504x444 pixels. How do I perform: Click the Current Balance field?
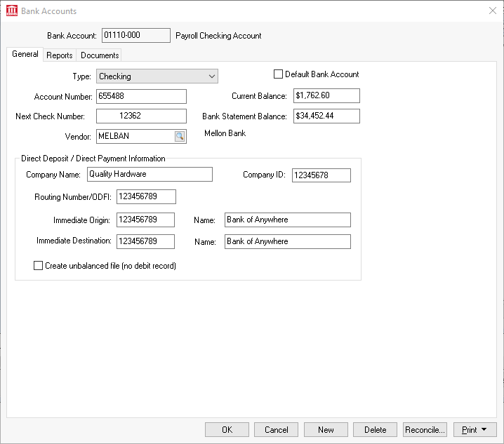(x=326, y=95)
